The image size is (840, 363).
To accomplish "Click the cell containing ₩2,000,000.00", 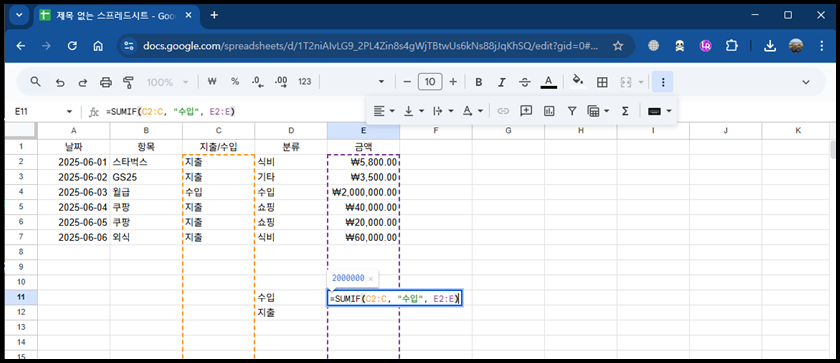I will click(x=363, y=192).
